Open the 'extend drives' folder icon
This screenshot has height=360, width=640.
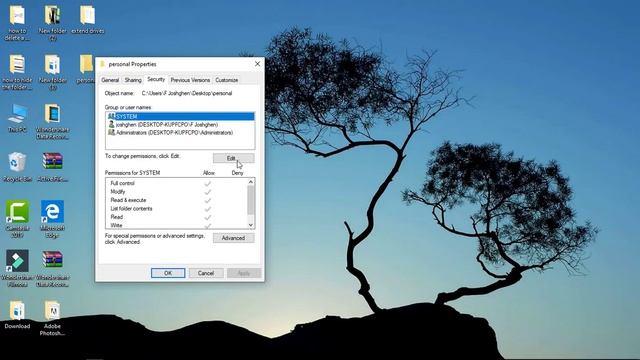[x=88, y=20]
